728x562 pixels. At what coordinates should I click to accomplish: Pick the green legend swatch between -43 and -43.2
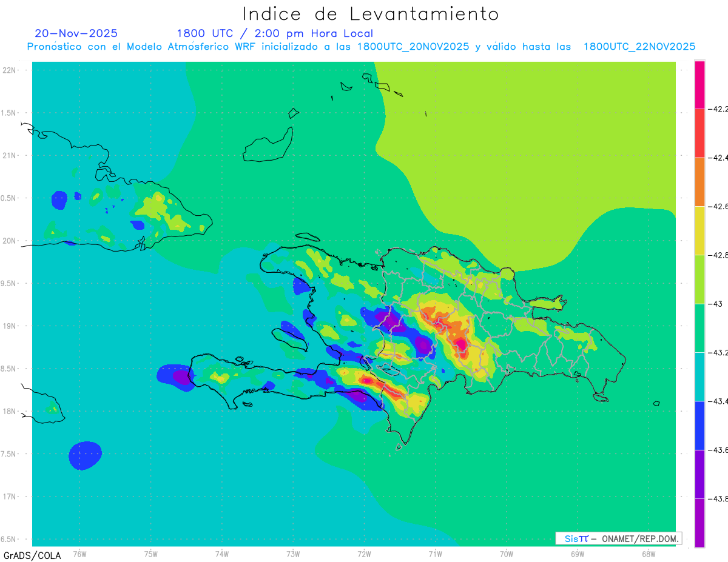click(x=699, y=328)
